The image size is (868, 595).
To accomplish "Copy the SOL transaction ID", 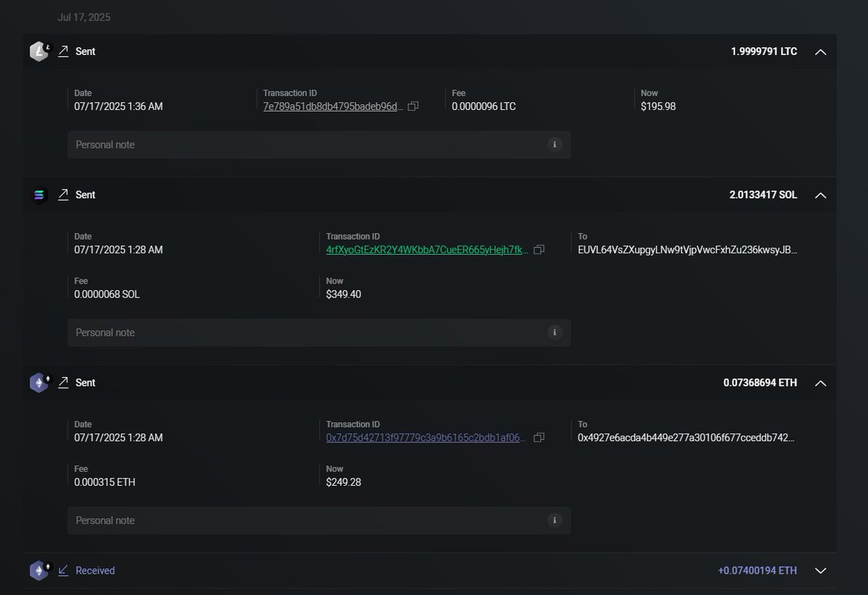I will (x=539, y=250).
